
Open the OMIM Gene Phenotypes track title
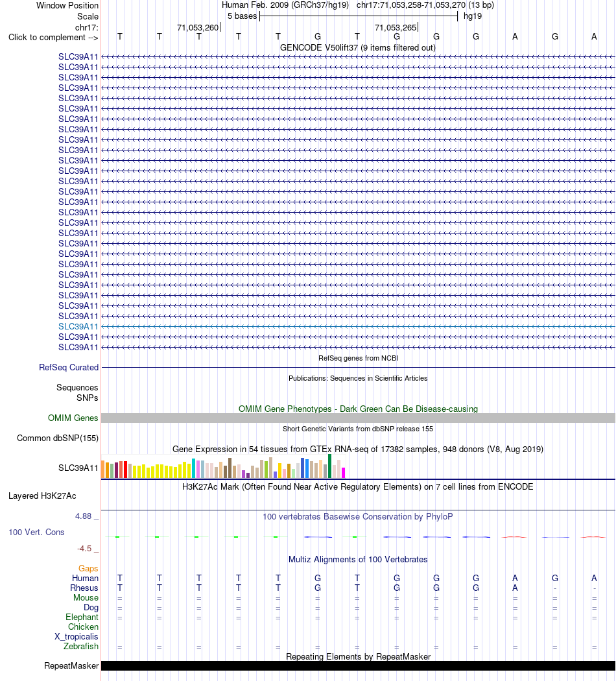coord(358,409)
